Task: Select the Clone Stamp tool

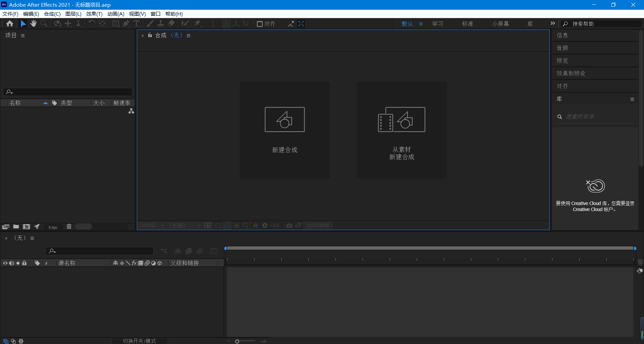Action: pyautogui.click(x=161, y=23)
